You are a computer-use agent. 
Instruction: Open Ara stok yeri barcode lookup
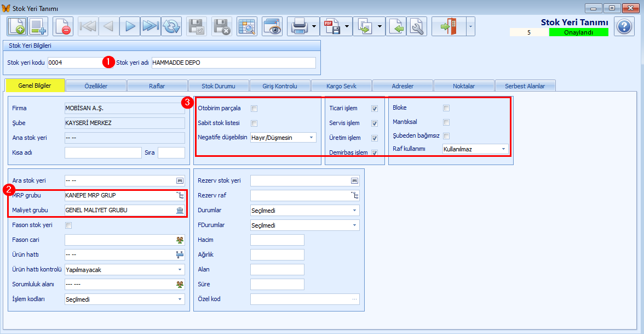(180, 180)
